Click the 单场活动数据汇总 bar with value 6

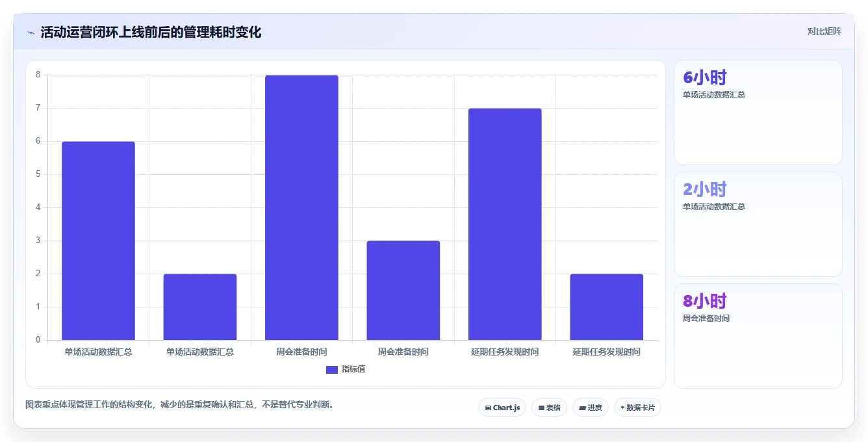(98, 240)
